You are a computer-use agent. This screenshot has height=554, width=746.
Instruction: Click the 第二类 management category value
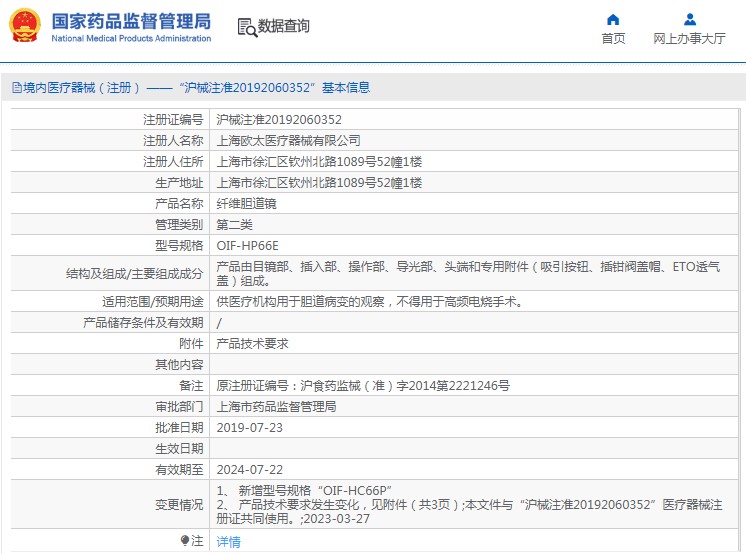point(235,225)
